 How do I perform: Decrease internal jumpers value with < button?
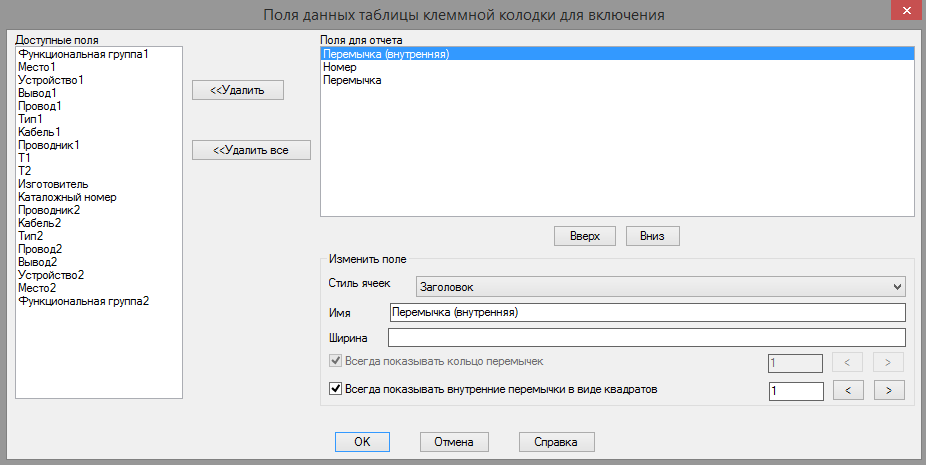coord(848,391)
